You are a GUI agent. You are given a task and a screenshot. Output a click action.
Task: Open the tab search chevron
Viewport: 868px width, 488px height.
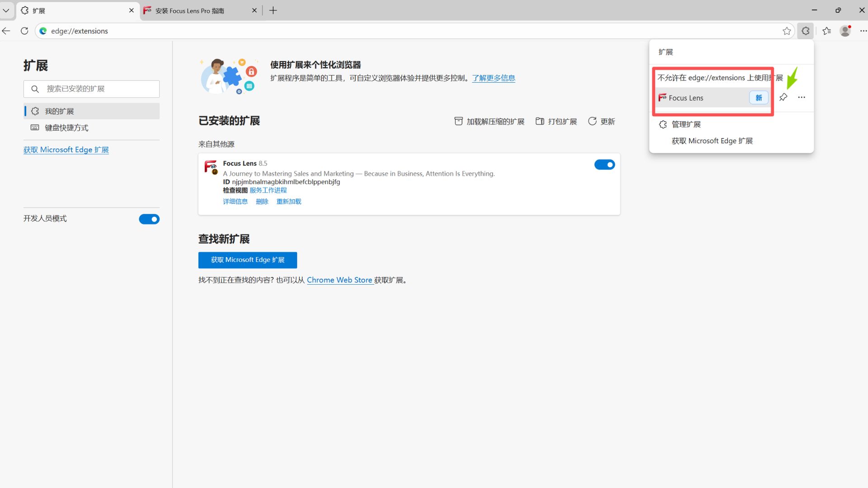coord(5,10)
